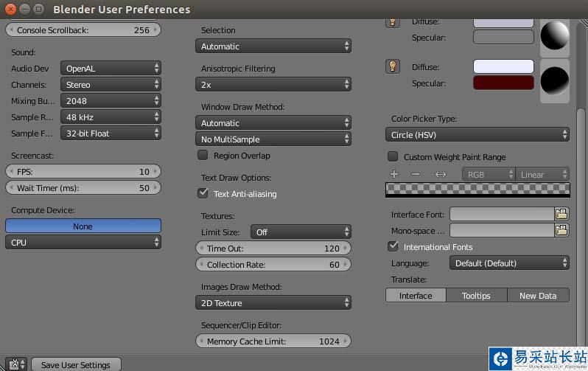Open Channels Stereo dropdown
This screenshot has height=371, width=588.
[x=111, y=85]
